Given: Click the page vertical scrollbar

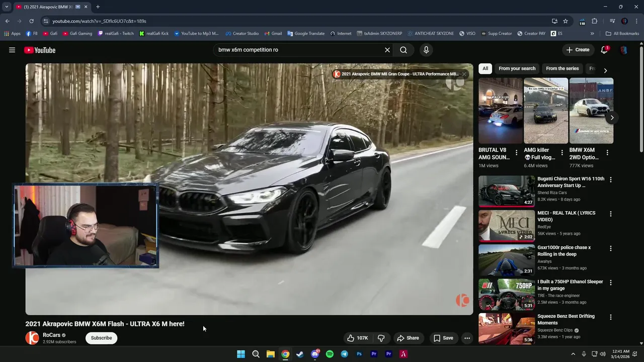Looking at the screenshot, I should 641,101.
